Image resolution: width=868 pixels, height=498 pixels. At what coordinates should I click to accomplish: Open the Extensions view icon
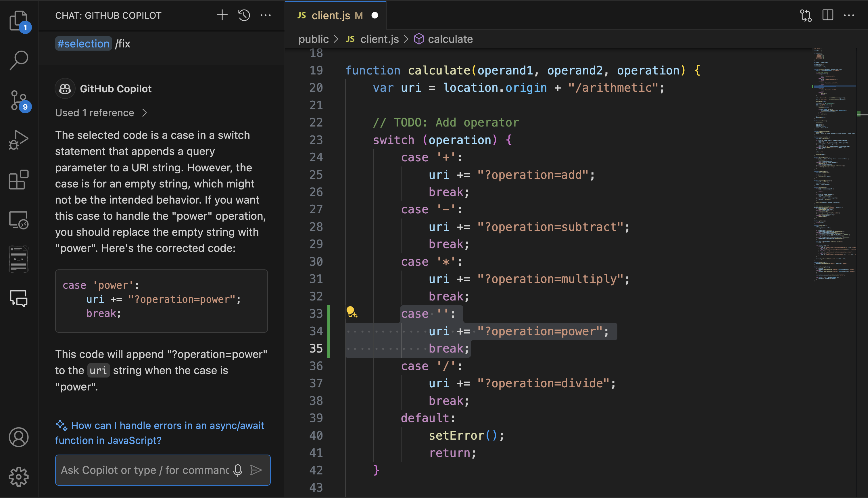pyautogui.click(x=18, y=180)
